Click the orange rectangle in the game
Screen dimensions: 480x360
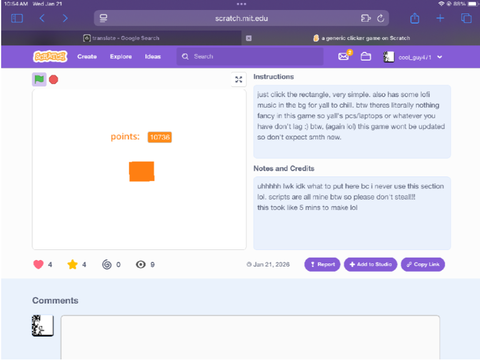coord(142,171)
